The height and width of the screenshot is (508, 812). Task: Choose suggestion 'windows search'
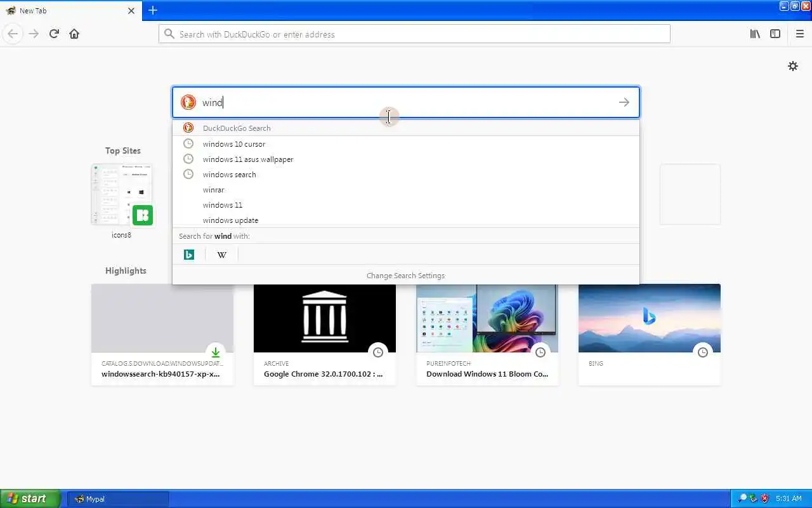tap(406, 175)
